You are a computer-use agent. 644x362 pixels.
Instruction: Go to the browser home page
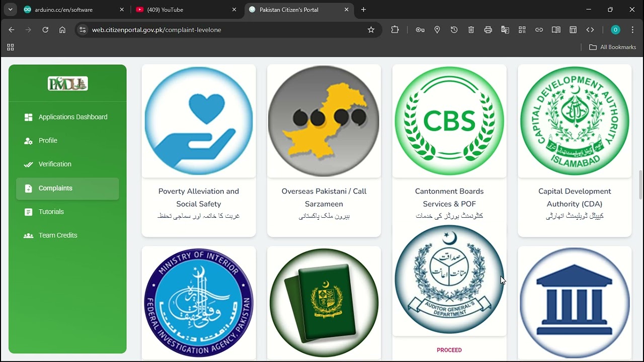point(62,30)
